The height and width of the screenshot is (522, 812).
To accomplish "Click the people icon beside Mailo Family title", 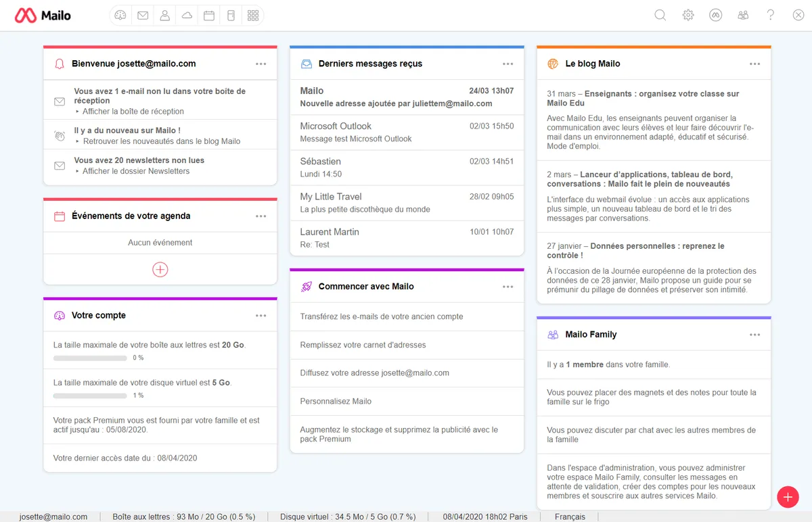I will pyautogui.click(x=553, y=335).
